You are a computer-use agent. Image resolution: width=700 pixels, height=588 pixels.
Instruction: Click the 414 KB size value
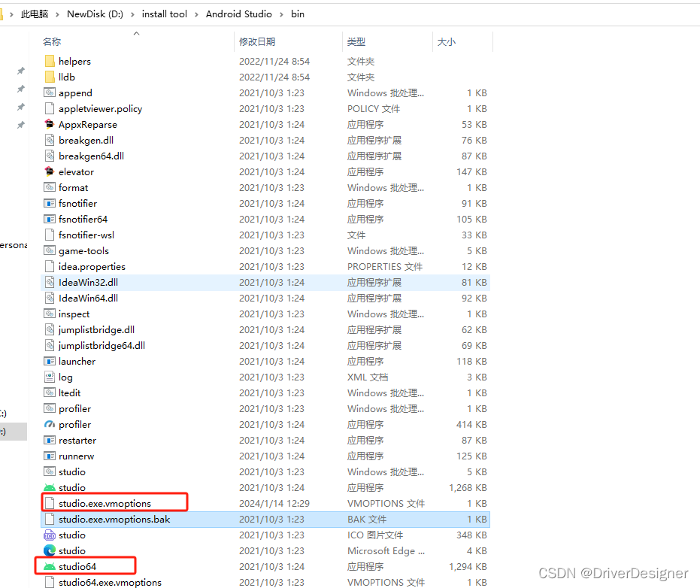[471, 424]
